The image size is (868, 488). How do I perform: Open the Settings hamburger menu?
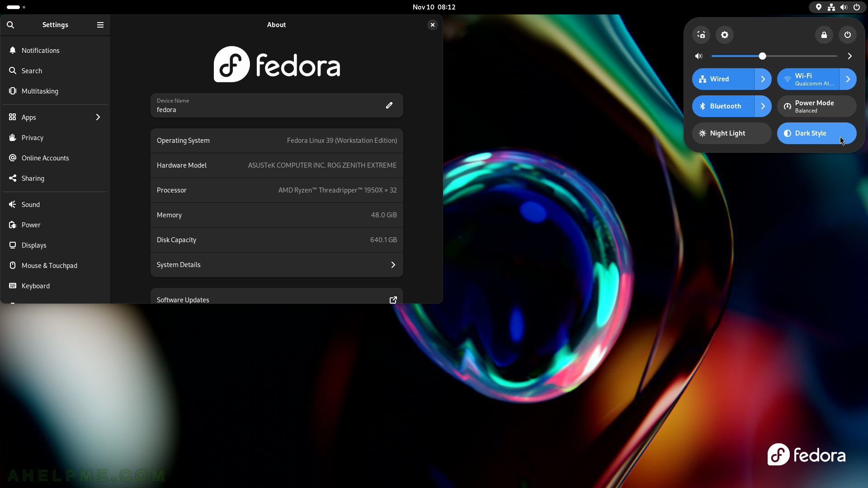[x=100, y=25]
